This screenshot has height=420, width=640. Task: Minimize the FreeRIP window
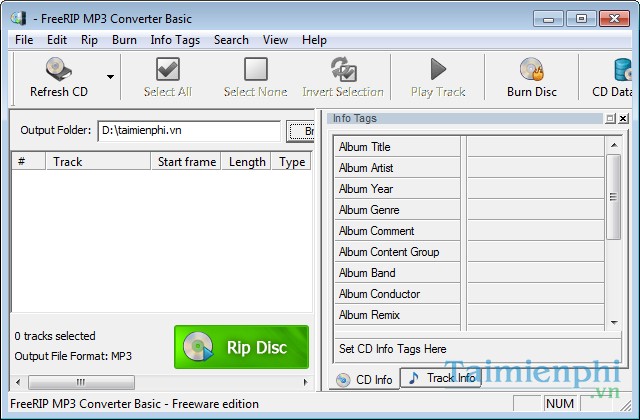coord(548,19)
